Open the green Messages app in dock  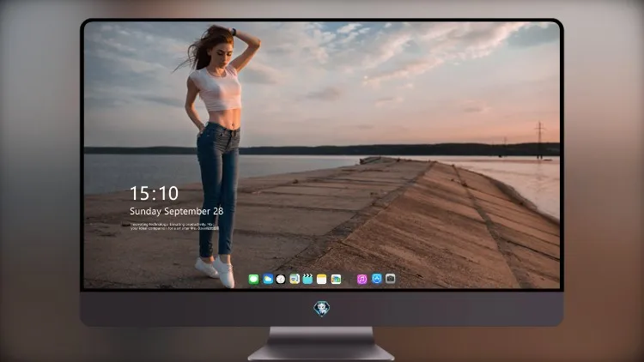pyautogui.click(x=253, y=280)
